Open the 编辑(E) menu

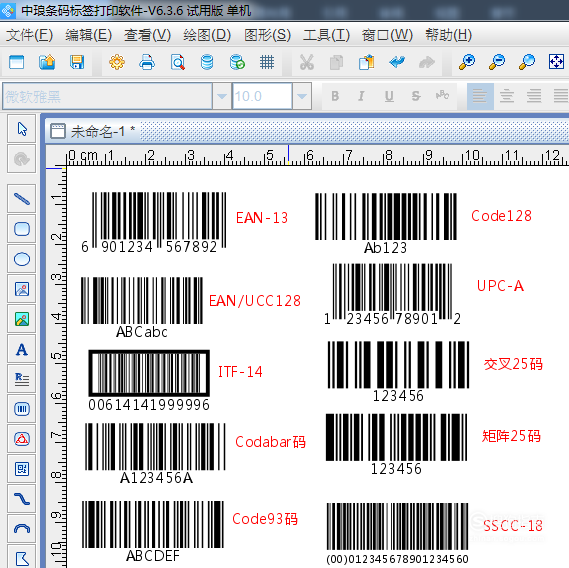tap(89, 35)
